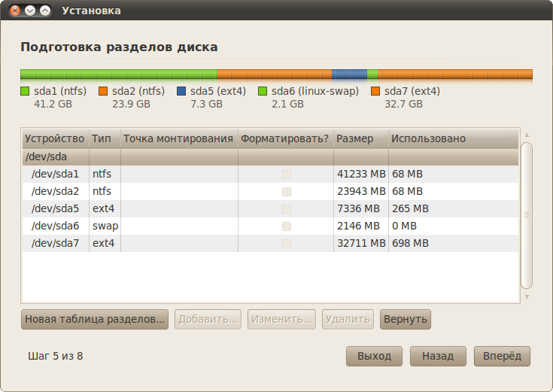Go back with the Назад button
This screenshot has width=553, height=392.
(438, 356)
